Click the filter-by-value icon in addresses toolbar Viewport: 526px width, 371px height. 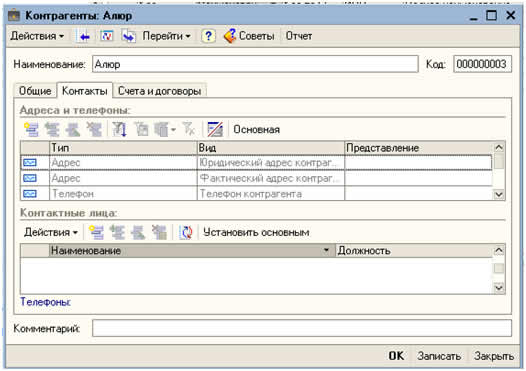(141, 129)
